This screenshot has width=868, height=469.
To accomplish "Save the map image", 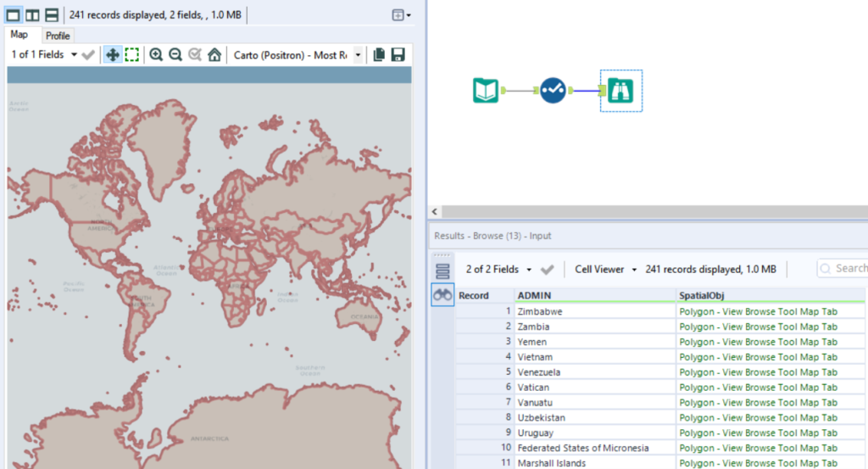I will 398,55.
